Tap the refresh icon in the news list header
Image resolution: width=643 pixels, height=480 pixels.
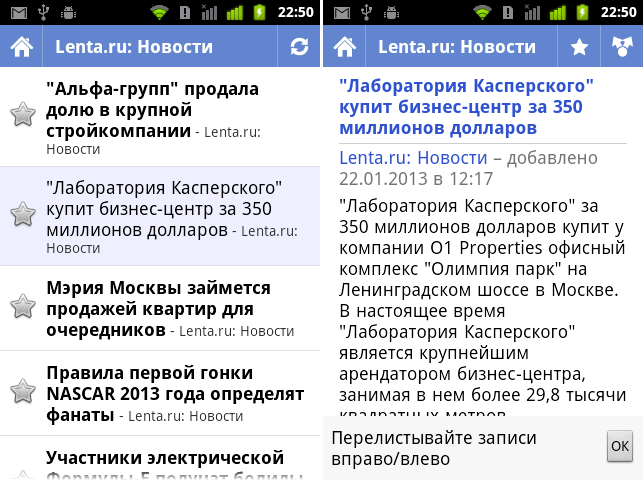pyautogui.click(x=299, y=47)
